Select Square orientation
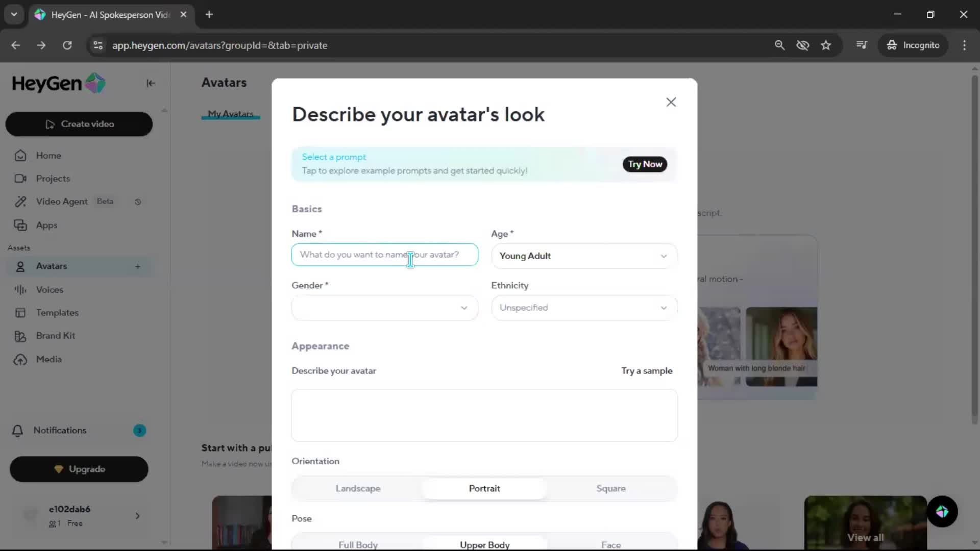The image size is (980, 551). click(x=610, y=488)
